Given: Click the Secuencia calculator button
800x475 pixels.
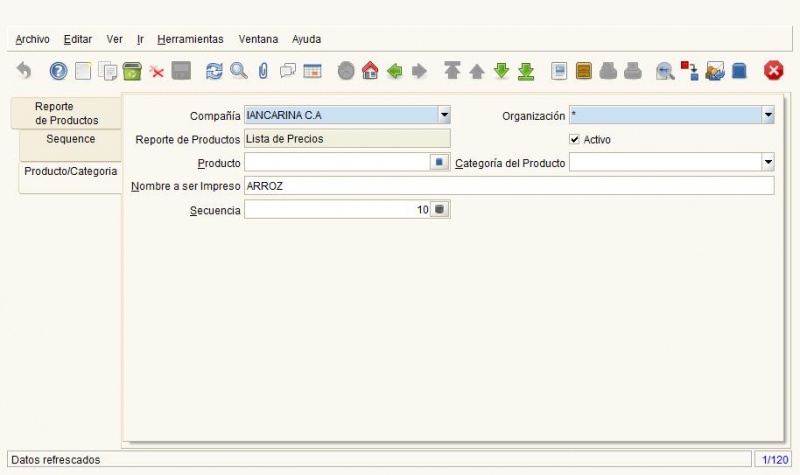Looking at the screenshot, I should 439,210.
